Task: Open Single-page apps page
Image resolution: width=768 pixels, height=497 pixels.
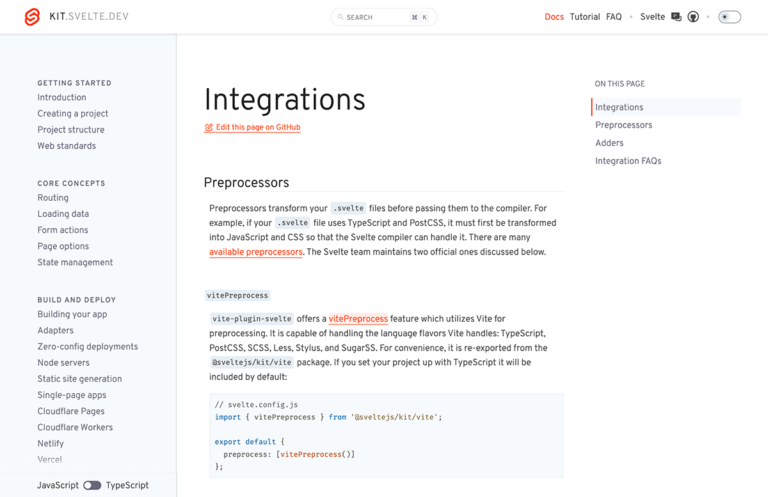Action: click(x=72, y=395)
